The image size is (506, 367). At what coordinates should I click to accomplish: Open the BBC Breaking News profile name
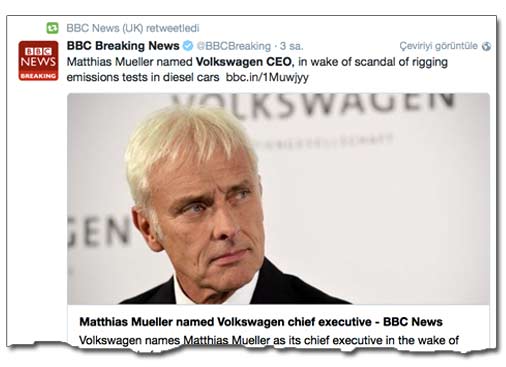[123, 46]
